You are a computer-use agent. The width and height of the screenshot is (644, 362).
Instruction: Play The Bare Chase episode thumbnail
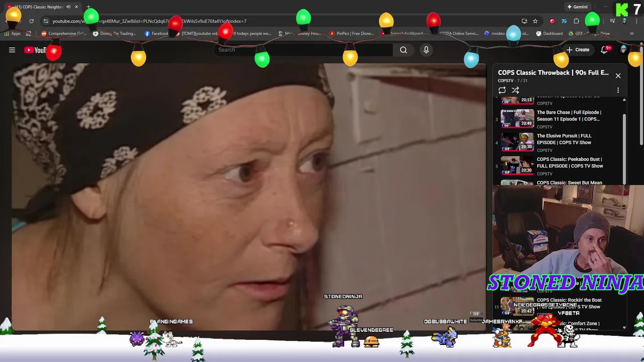pyautogui.click(x=517, y=118)
